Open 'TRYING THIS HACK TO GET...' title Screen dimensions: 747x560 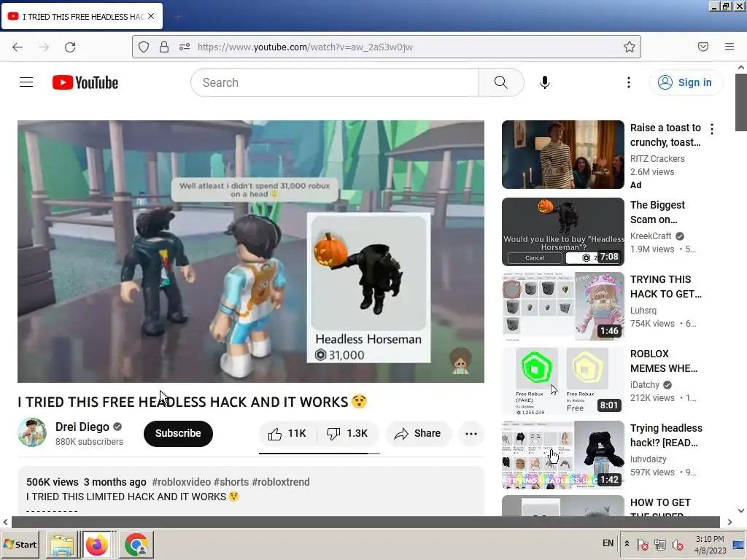pos(666,287)
